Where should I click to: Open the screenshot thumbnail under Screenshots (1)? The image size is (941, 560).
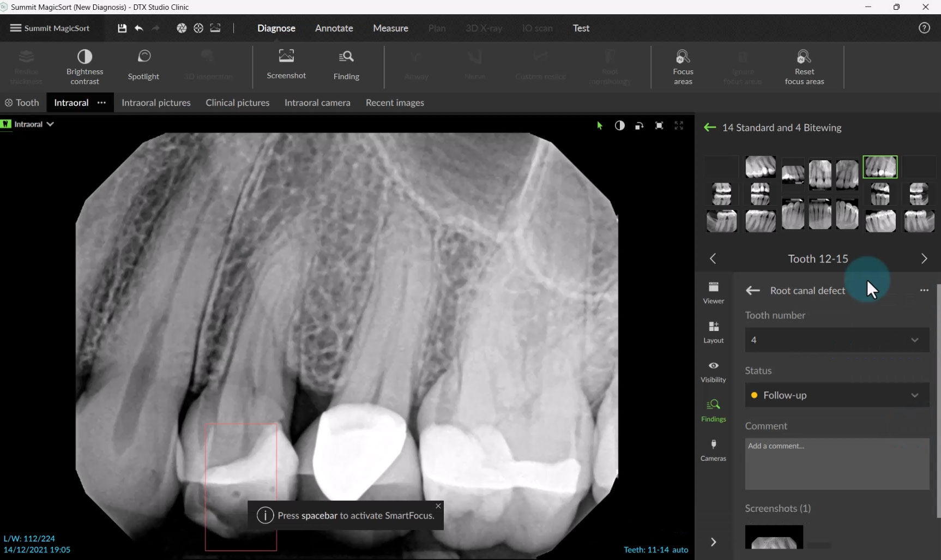point(774,537)
